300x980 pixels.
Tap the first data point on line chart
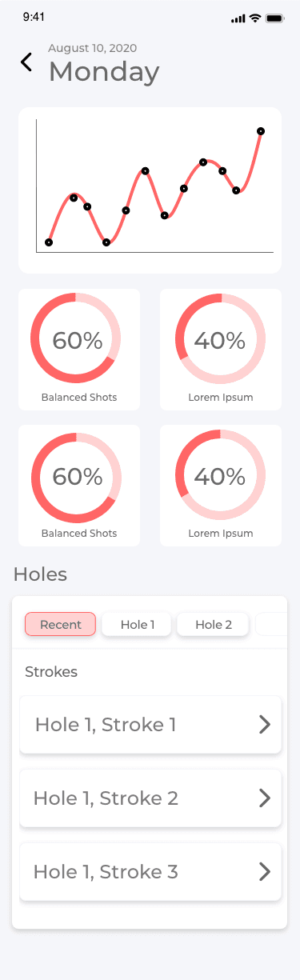coord(49,242)
